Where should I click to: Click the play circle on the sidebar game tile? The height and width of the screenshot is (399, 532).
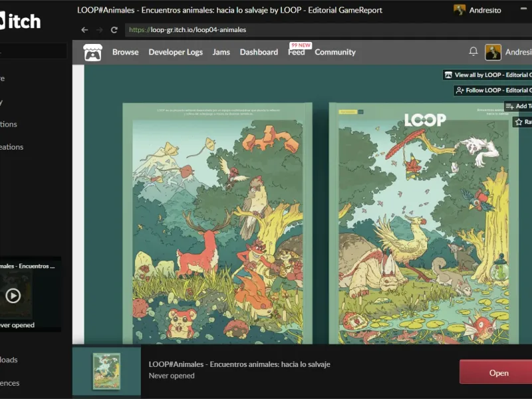13,295
